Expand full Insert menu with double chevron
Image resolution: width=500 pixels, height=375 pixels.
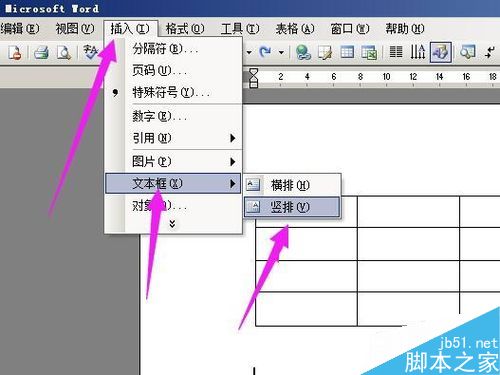(172, 224)
